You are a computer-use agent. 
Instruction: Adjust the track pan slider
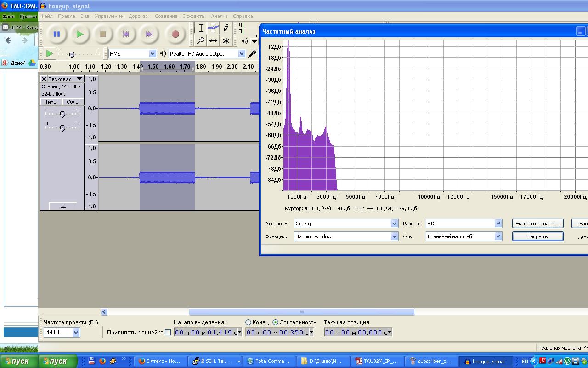[62, 128]
